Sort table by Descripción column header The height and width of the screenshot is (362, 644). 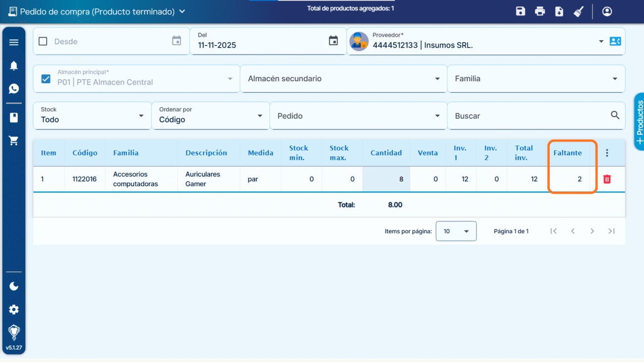(206, 153)
